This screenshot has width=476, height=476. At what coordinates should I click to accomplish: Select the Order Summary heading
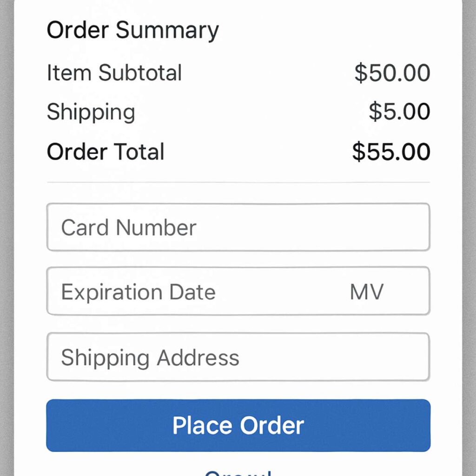[132, 30]
